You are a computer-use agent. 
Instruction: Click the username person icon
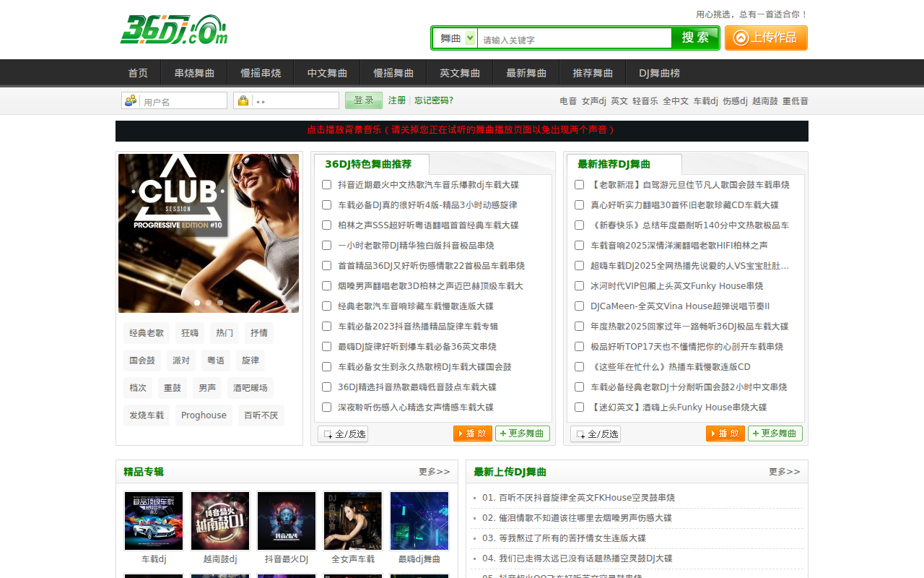coord(130,100)
